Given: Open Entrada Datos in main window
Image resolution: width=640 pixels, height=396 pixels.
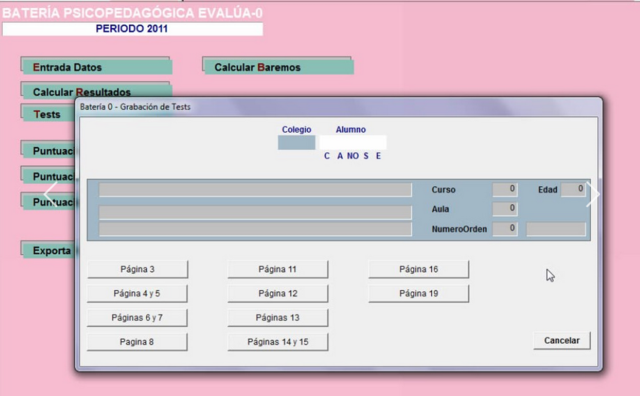Looking at the screenshot, I should click(x=97, y=66).
